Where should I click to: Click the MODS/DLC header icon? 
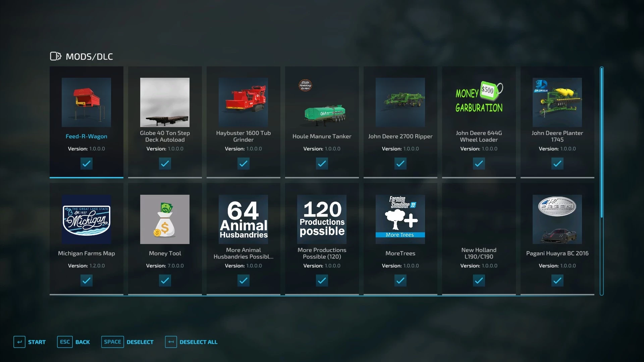coord(55,56)
